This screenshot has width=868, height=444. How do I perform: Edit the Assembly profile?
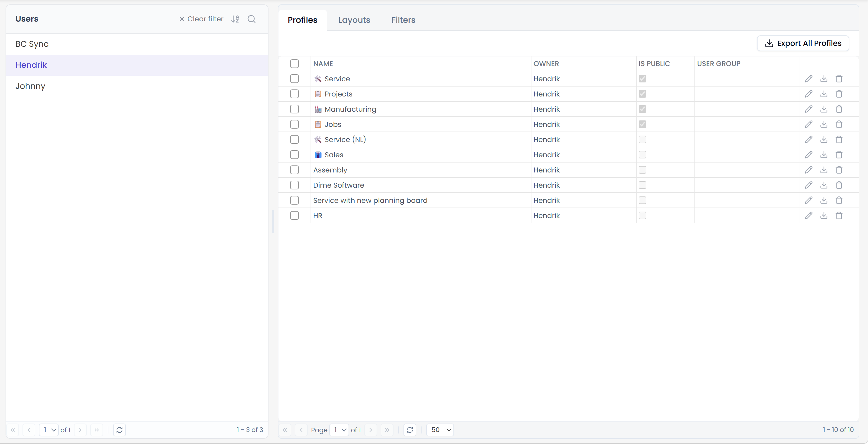[808, 170]
